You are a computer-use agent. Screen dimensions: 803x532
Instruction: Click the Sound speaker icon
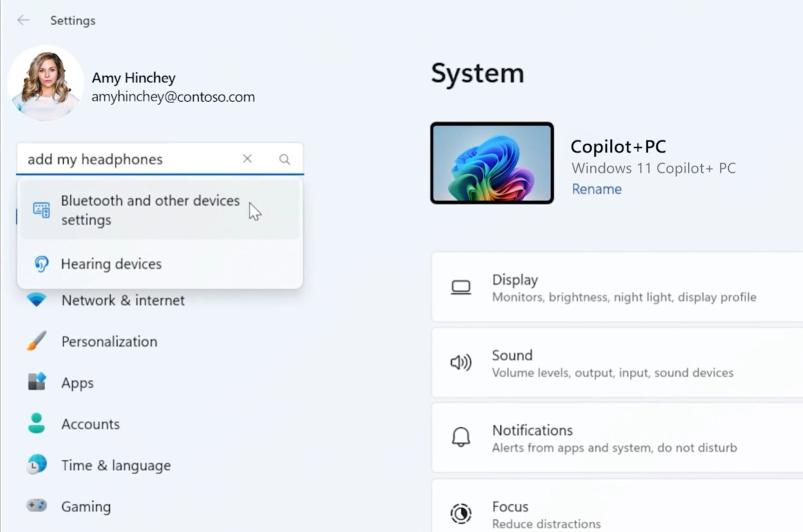(461, 363)
